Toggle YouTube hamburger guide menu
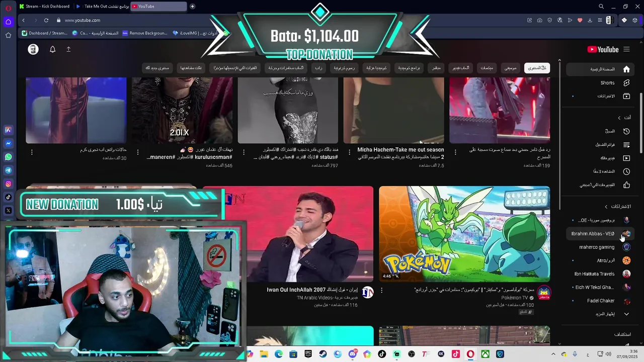Image resolution: width=644 pixels, height=362 pixels. [x=626, y=49]
